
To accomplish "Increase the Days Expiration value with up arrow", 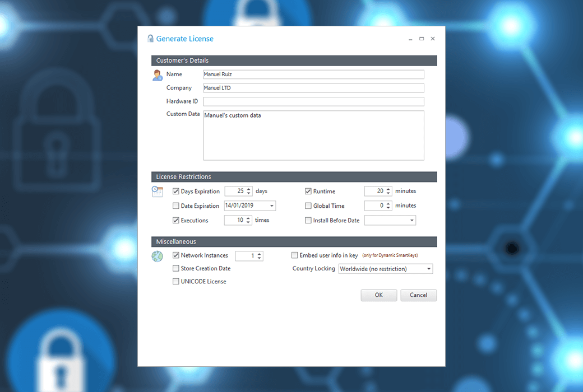I will pyautogui.click(x=249, y=189).
